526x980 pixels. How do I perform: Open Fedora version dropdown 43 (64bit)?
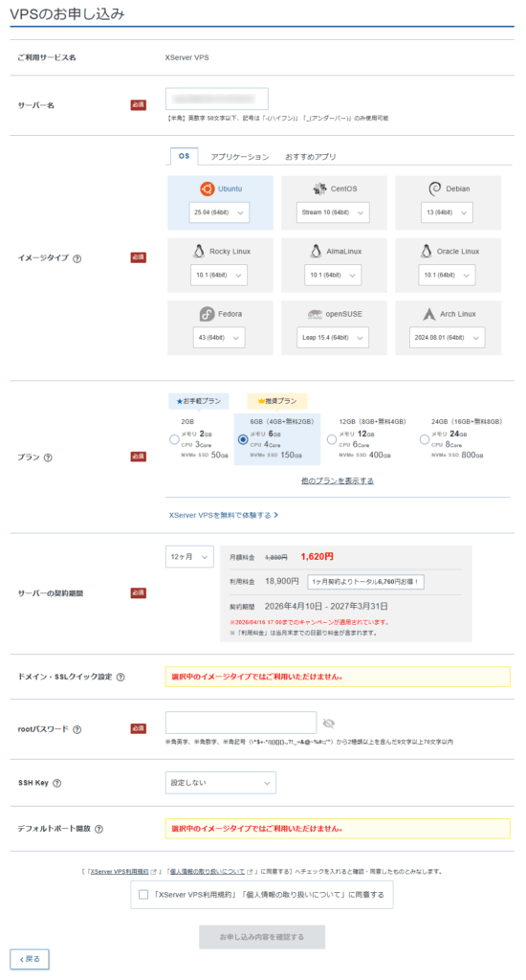pyautogui.click(x=219, y=338)
